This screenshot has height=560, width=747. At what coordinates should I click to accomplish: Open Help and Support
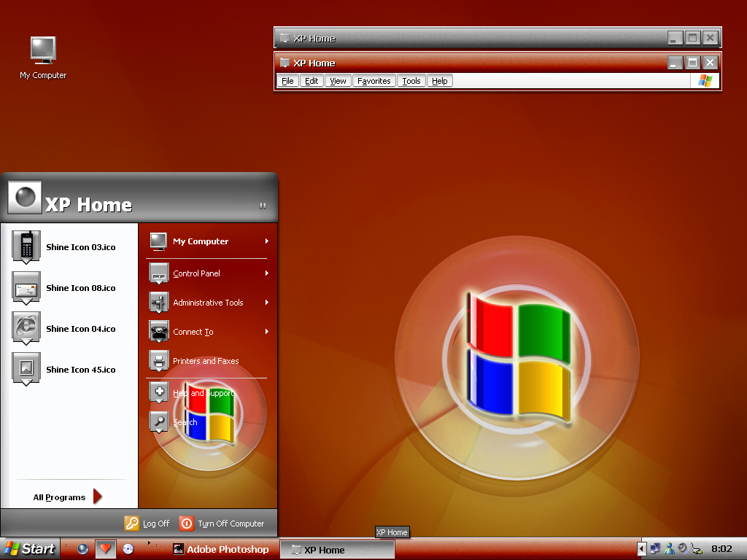point(203,393)
